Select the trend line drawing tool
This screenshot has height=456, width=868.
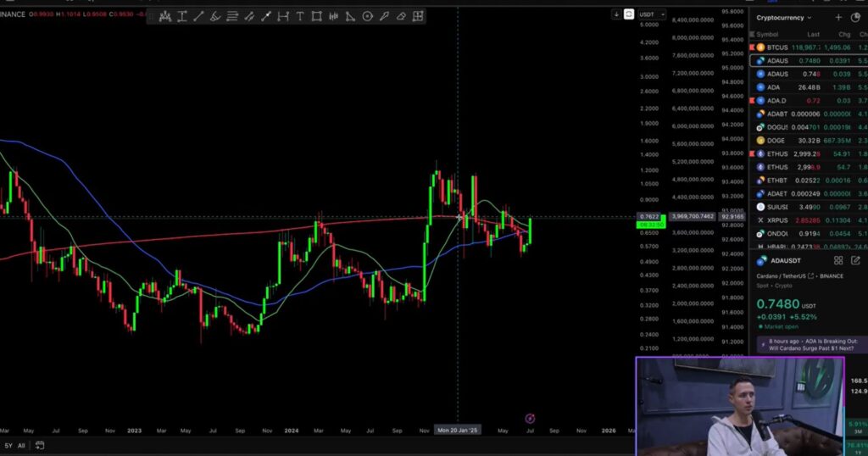198,16
